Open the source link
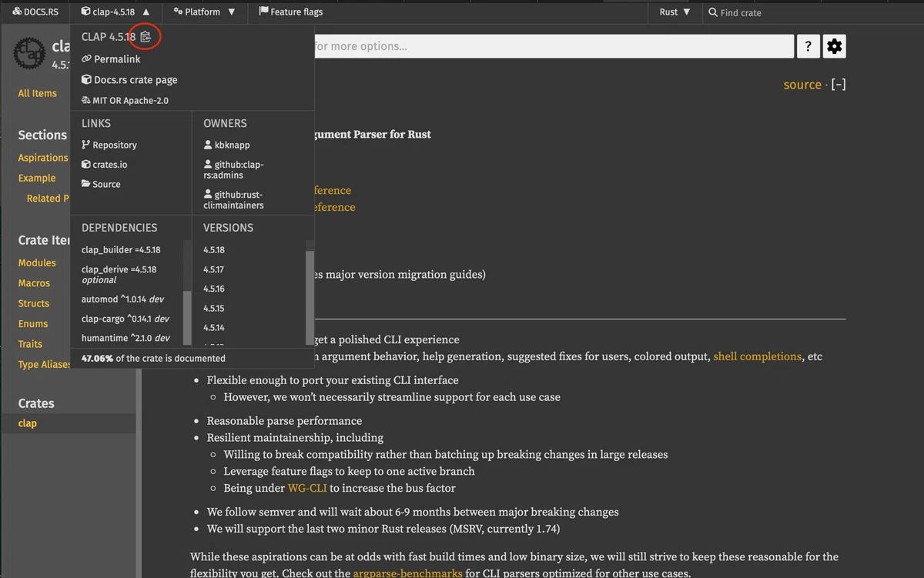The image size is (924, 578). [802, 85]
